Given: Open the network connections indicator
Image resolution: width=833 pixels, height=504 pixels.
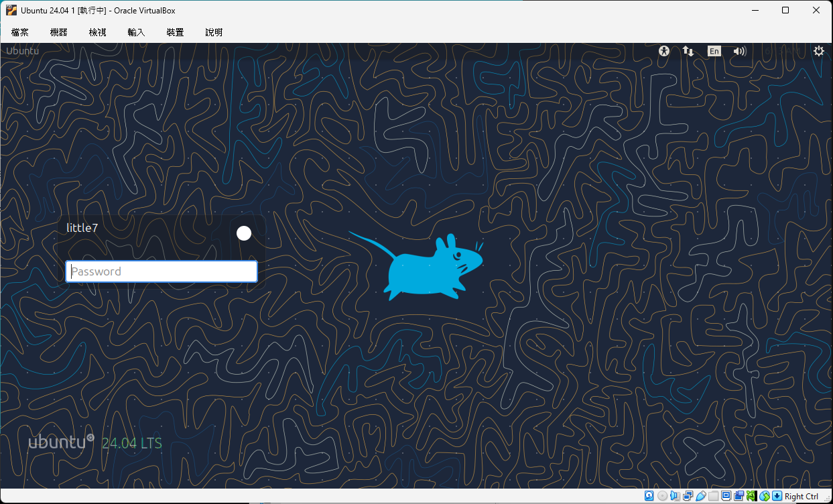Looking at the screenshot, I should [688, 51].
